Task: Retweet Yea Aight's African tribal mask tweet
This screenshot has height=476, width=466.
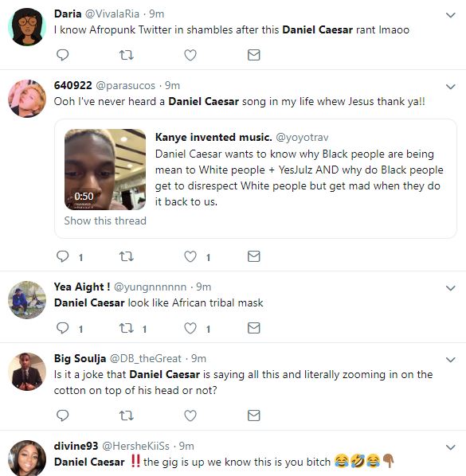Action: point(126,328)
